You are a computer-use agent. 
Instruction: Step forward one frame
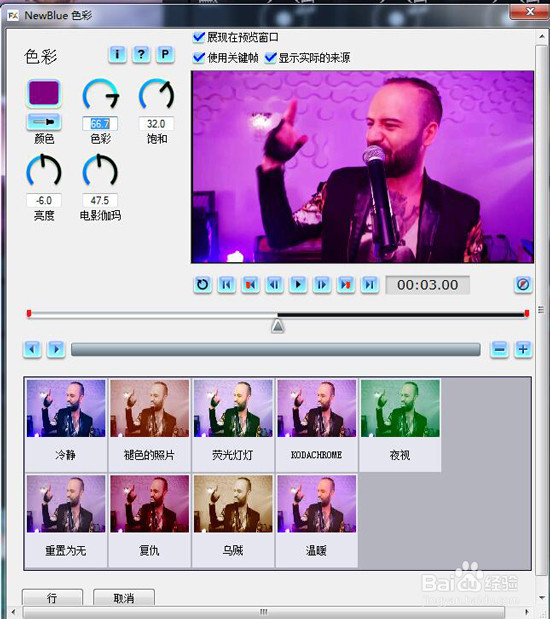(322, 285)
